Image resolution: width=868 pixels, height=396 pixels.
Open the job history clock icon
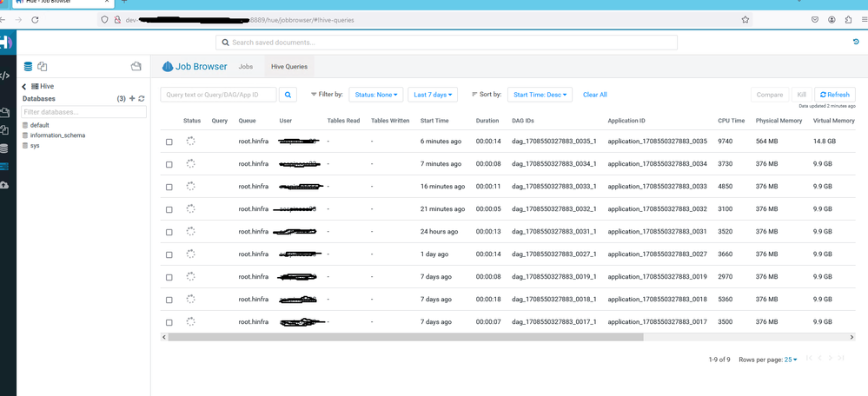tap(857, 42)
